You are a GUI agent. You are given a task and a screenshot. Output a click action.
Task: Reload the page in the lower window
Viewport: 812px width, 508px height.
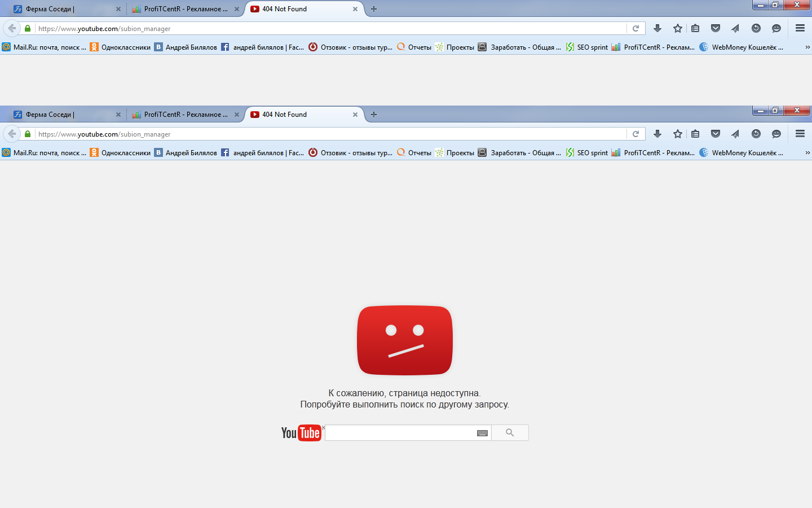(636, 134)
